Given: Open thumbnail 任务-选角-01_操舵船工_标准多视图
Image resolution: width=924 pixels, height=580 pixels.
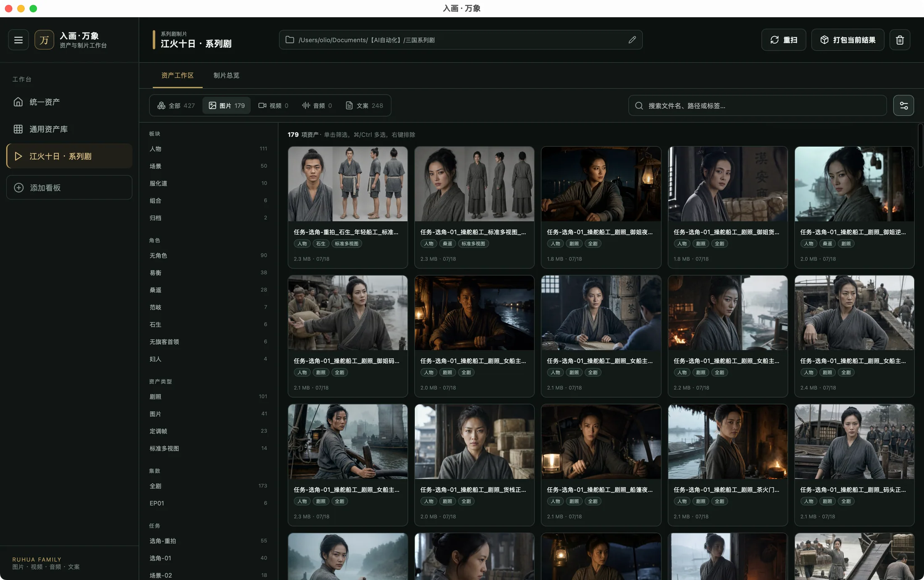Looking at the screenshot, I should (474, 184).
